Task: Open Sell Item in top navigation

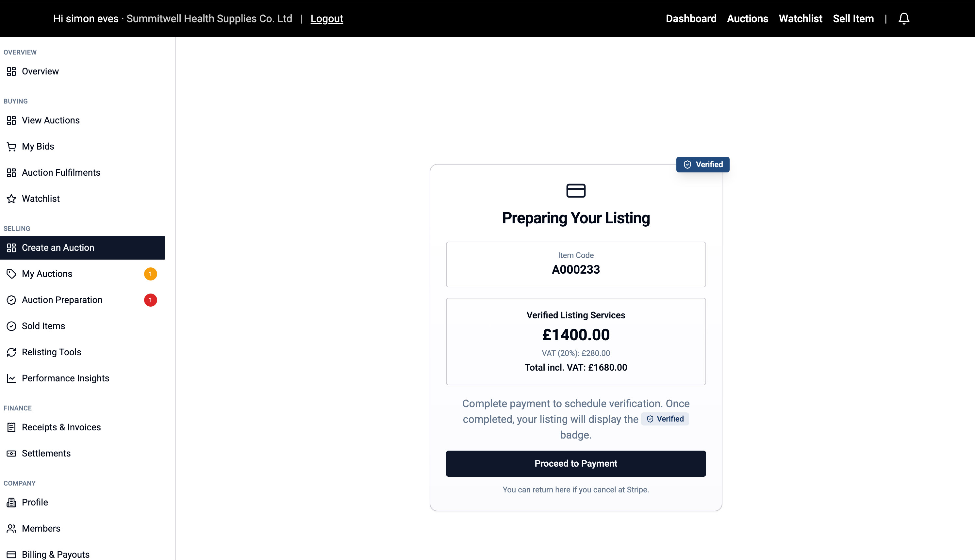Action: 853,19
